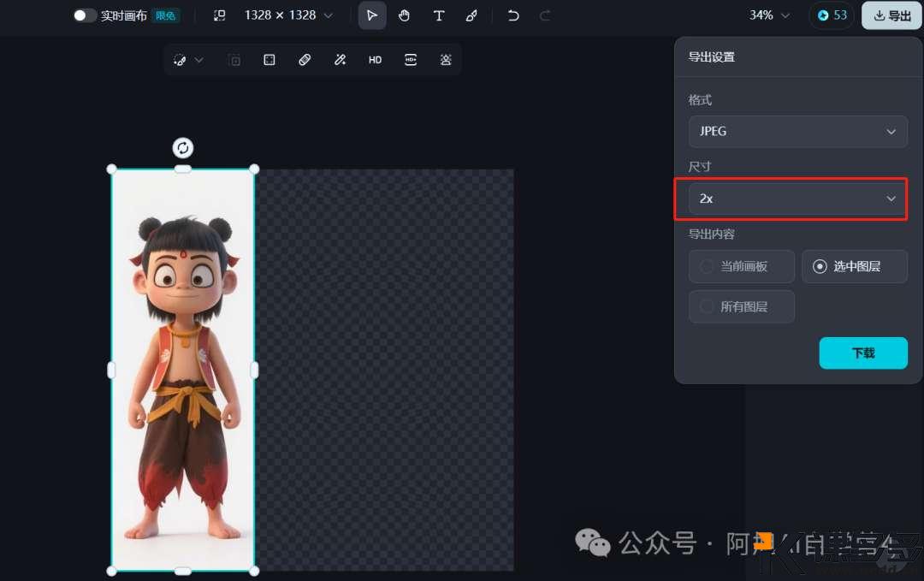
Task: Click the 导出 export button
Action: coord(891,15)
